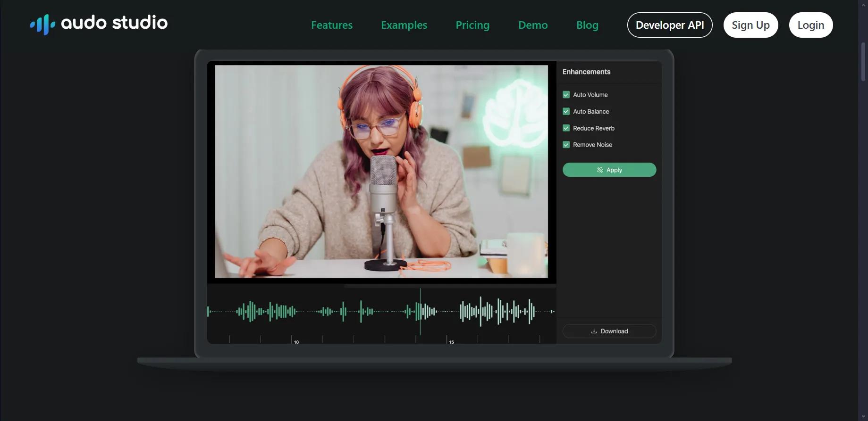The width and height of the screenshot is (868, 421).
Task: Open the Pricing link
Action: click(x=472, y=25)
